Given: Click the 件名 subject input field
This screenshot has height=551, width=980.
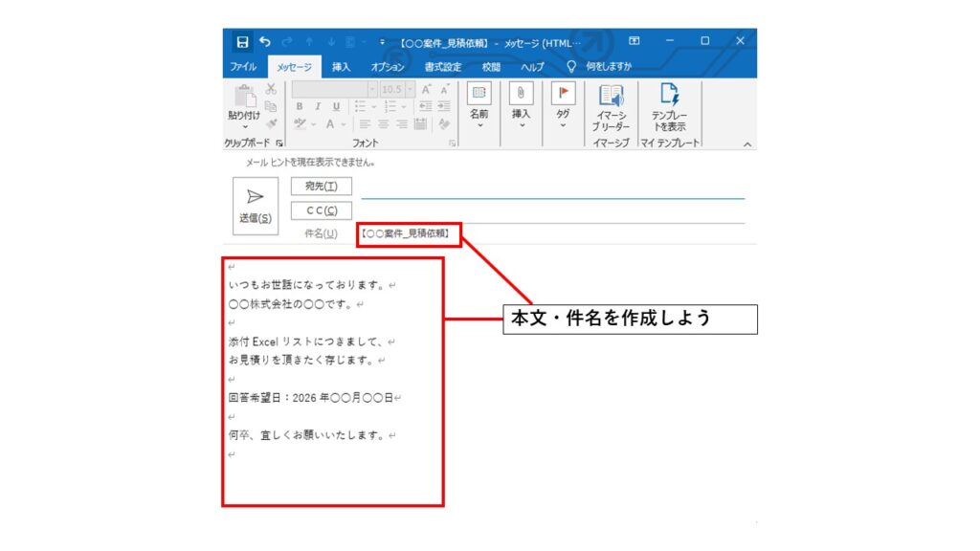Looking at the screenshot, I should click(593, 233).
